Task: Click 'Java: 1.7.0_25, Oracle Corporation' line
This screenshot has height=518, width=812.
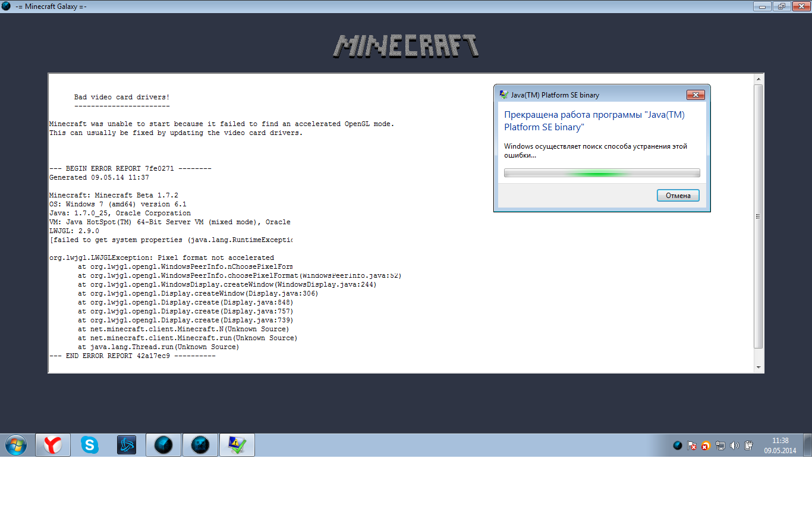Action: 120,213
